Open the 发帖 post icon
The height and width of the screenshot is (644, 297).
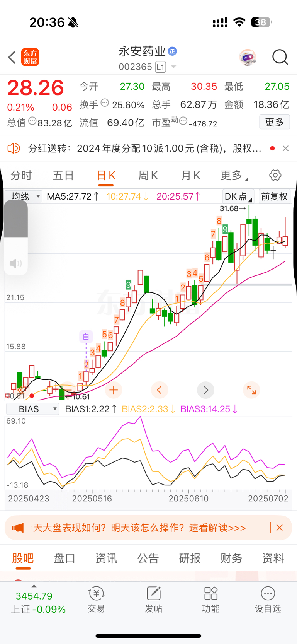pyautogui.click(x=153, y=600)
